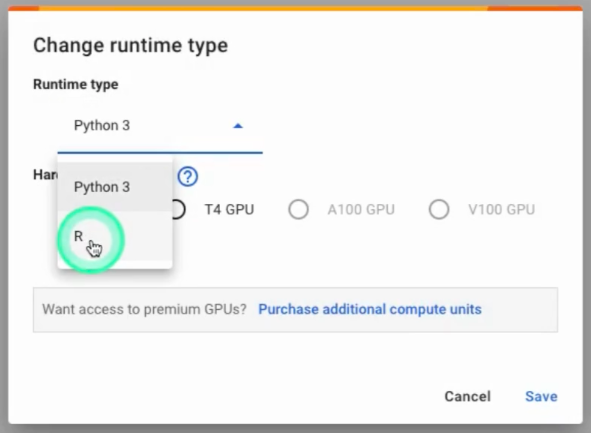Click the V100 GPU label text
Image resolution: width=591 pixels, height=433 pixels.
coord(502,210)
